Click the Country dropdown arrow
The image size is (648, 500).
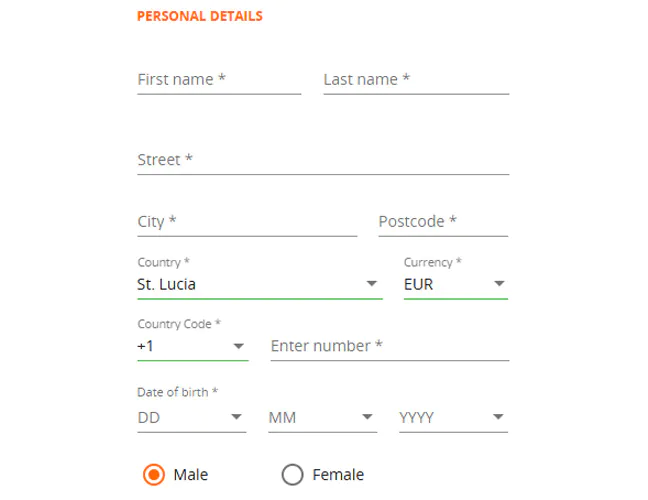372,285
